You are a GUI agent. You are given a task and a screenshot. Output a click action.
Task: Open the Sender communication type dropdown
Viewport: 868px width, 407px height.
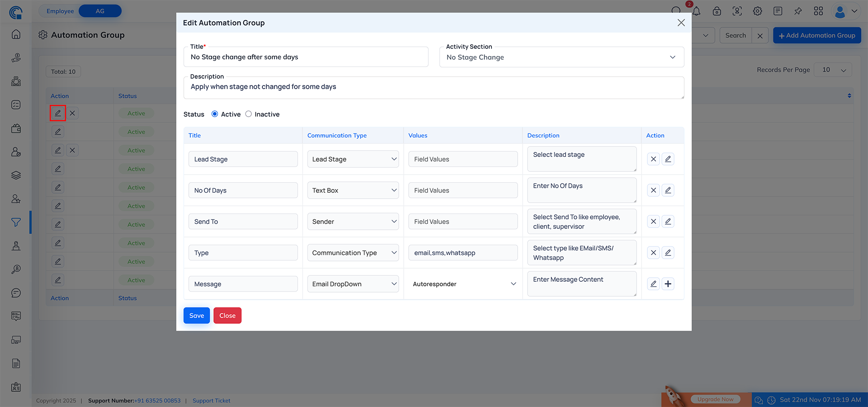pyautogui.click(x=353, y=222)
